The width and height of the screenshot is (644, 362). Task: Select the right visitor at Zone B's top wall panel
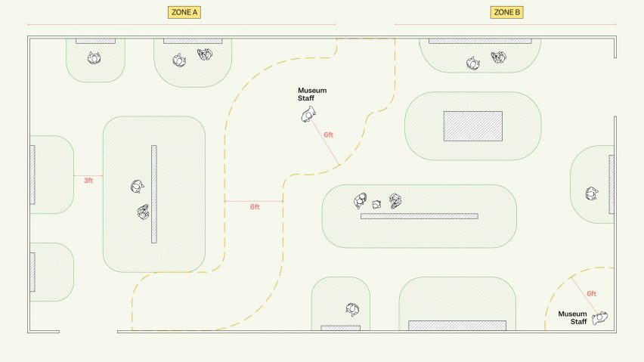[x=499, y=57]
